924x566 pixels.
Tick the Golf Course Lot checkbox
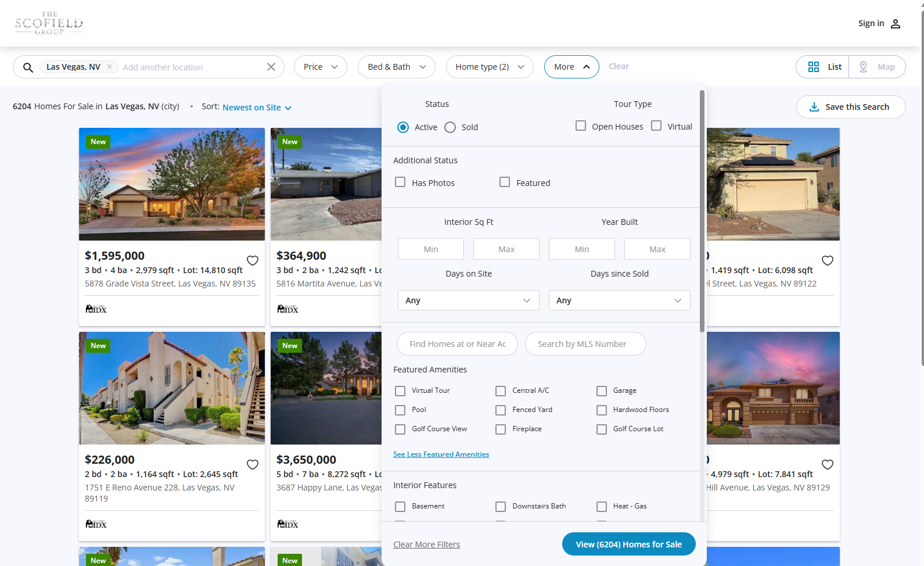602,429
